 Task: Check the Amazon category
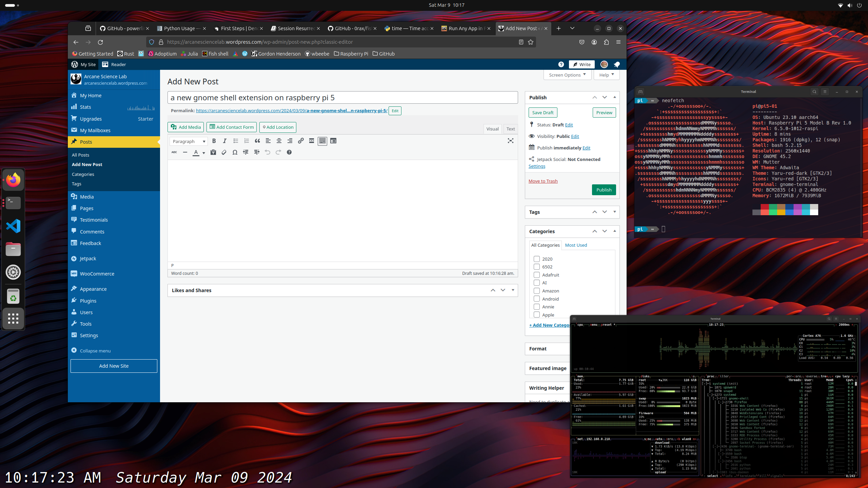click(x=537, y=291)
